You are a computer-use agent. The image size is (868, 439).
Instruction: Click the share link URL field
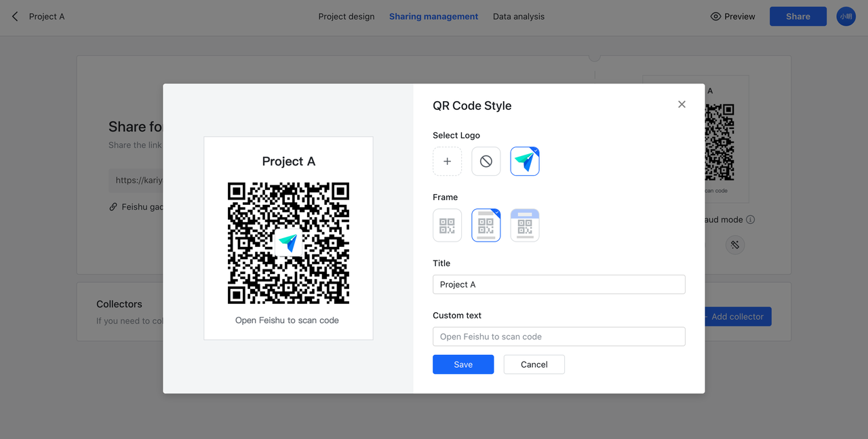[136, 180]
